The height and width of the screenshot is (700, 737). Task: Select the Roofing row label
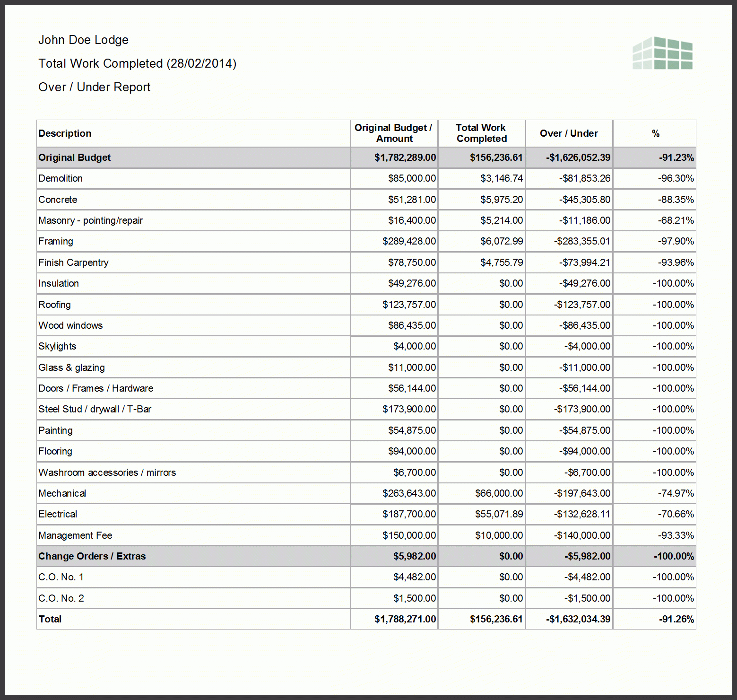point(54,305)
